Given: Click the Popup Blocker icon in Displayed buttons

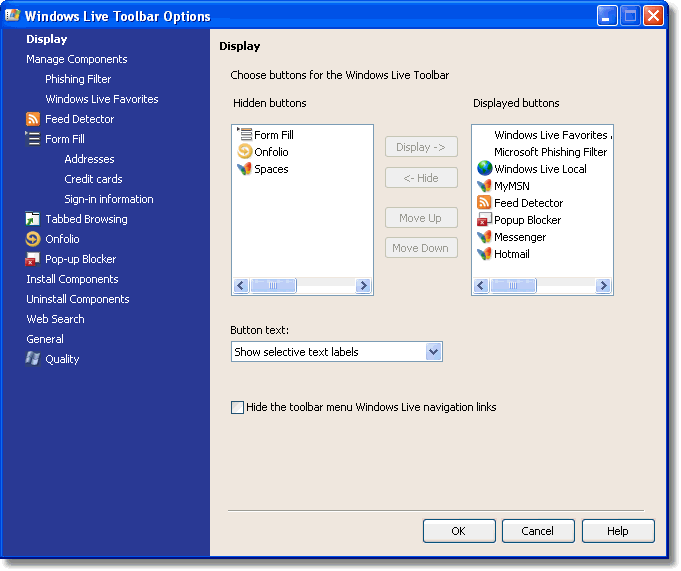Looking at the screenshot, I should click(x=484, y=220).
